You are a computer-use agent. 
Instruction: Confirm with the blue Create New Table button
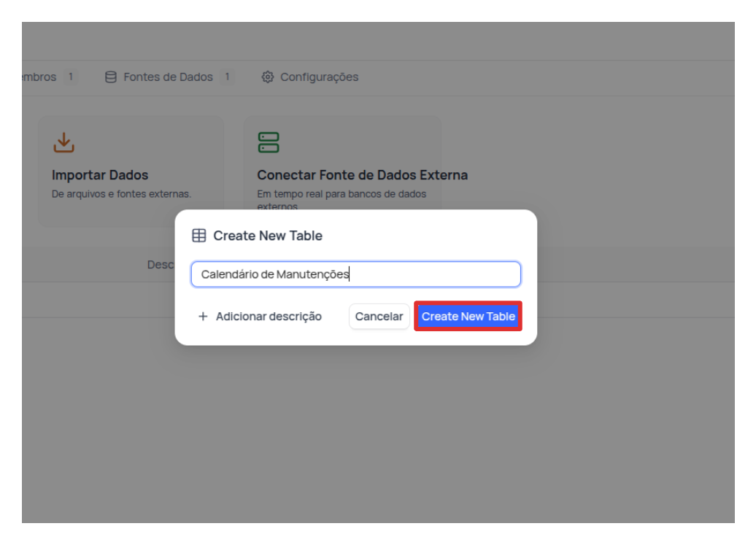(x=468, y=317)
